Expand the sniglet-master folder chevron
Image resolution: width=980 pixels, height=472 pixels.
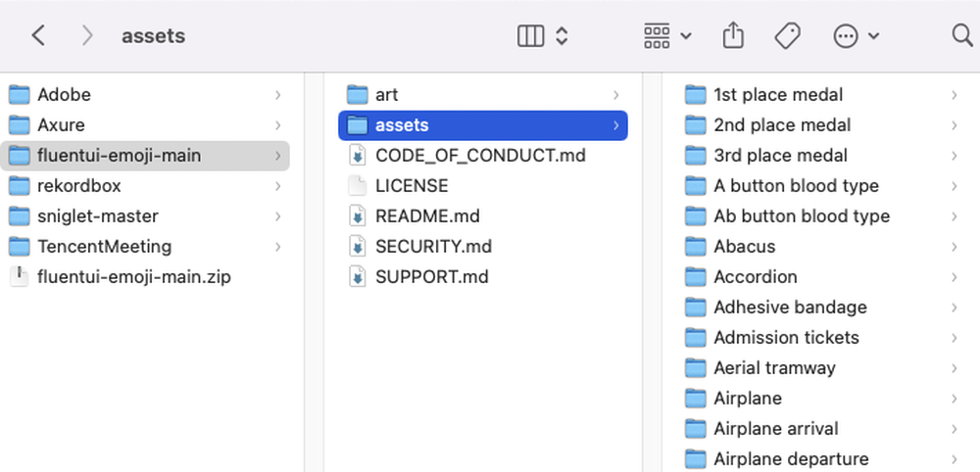(x=277, y=216)
